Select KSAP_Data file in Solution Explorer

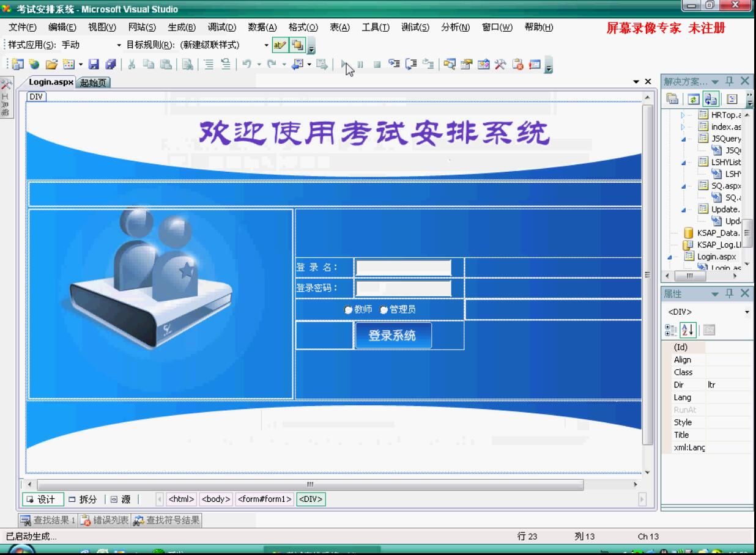[719, 233]
